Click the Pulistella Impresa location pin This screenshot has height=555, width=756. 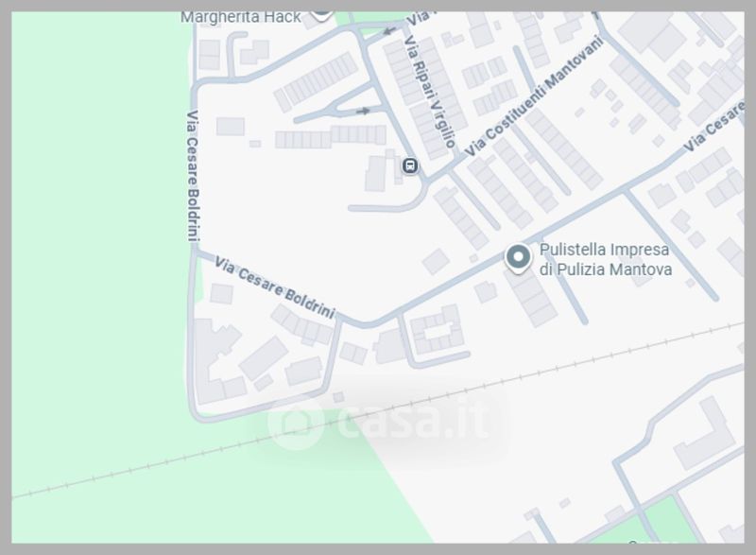coord(518,259)
